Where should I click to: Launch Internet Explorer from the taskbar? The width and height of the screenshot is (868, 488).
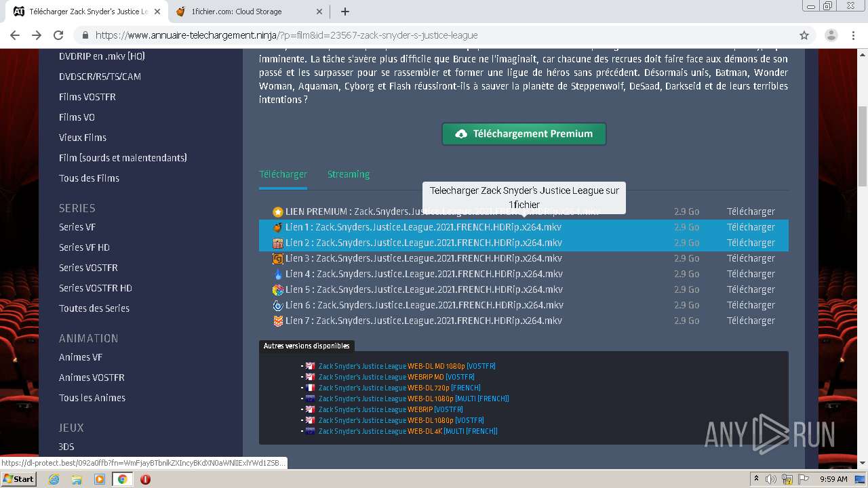click(x=54, y=479)
